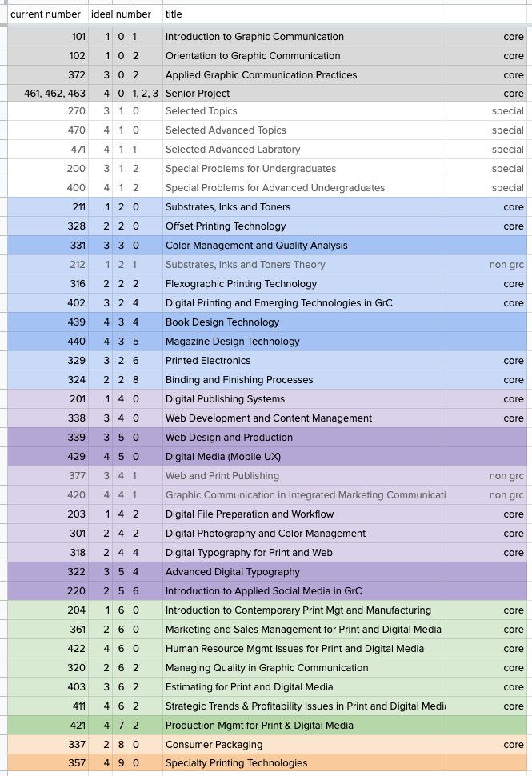Image resolution: width=532 pixels, height=776 pixels.
Task: Select 'Web Design and Production' cell
Action: (304, 438)
